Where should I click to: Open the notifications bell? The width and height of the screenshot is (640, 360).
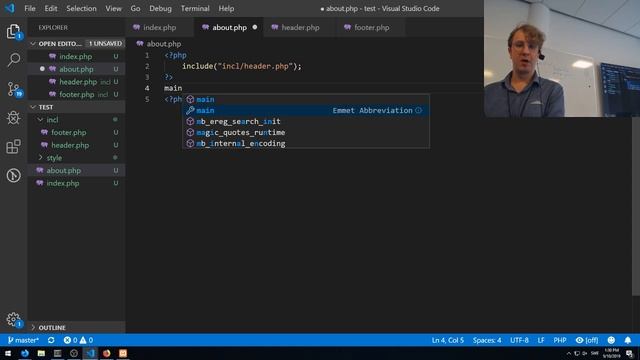click(628, 340)
